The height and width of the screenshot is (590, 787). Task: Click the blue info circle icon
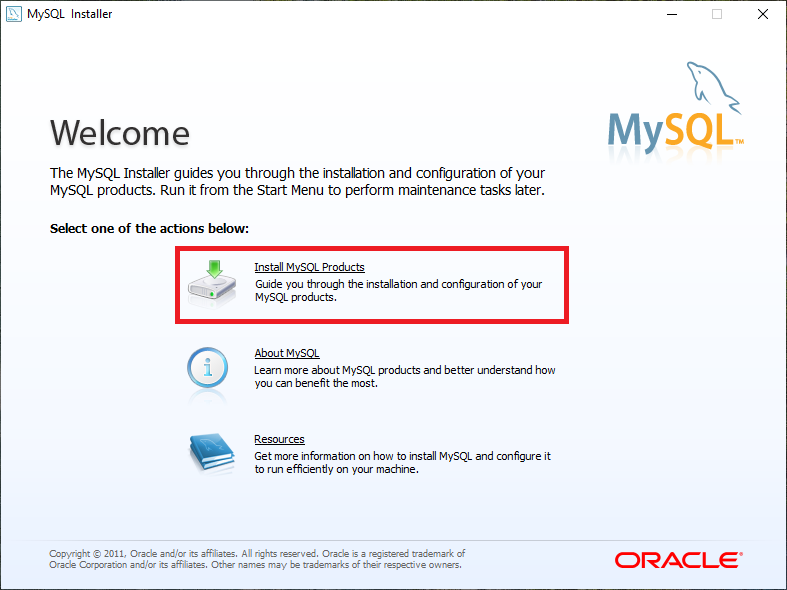pos(207,368)
